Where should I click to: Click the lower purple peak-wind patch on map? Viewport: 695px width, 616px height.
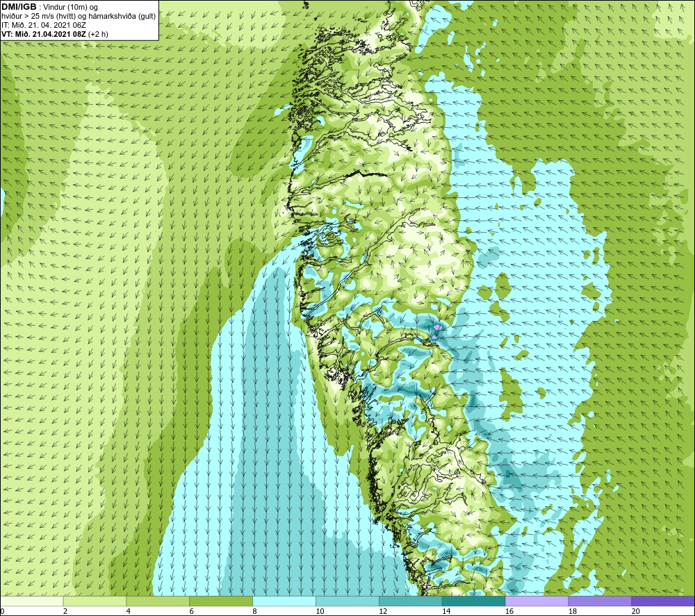pyautogui.click(x=434, y=337)
